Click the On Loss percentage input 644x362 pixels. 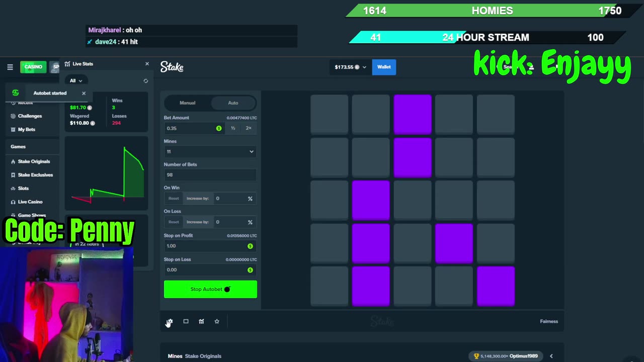coord(234,222)
